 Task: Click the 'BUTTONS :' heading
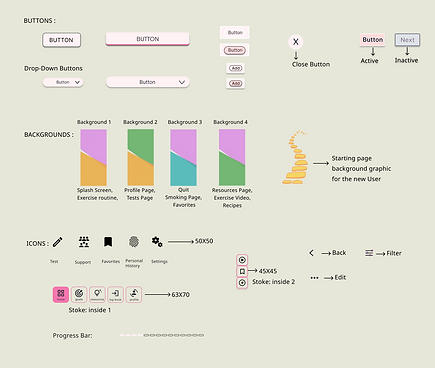coord(40,21)
